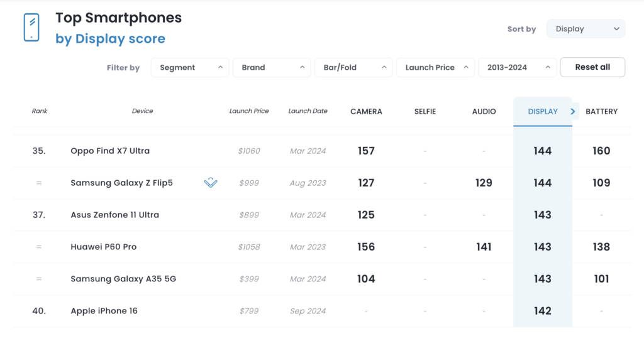Expand the Bar/Fold filter dropdown
The image size is (644, 341).
[x=353, y=68]
